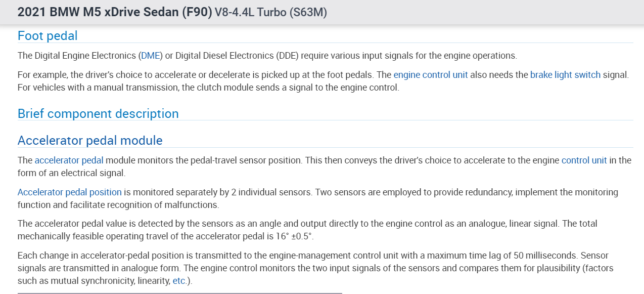Open the lowercase "accelerator pedal" module link

click(x=69, y=160)
